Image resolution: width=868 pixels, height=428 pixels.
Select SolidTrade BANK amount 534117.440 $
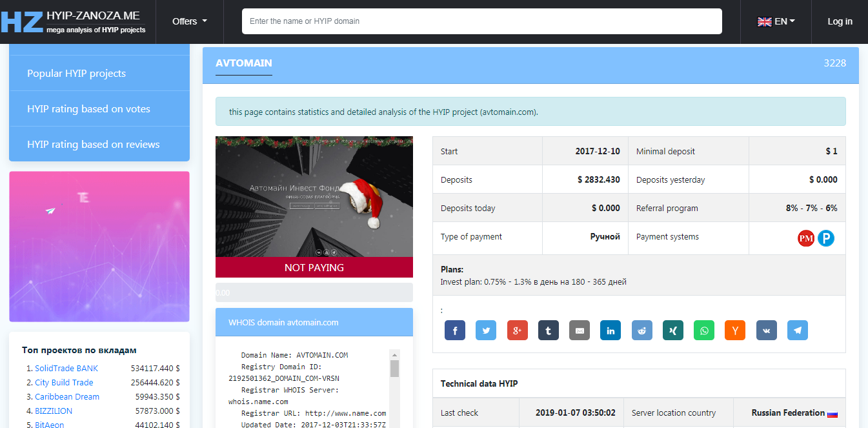(155, 369)
